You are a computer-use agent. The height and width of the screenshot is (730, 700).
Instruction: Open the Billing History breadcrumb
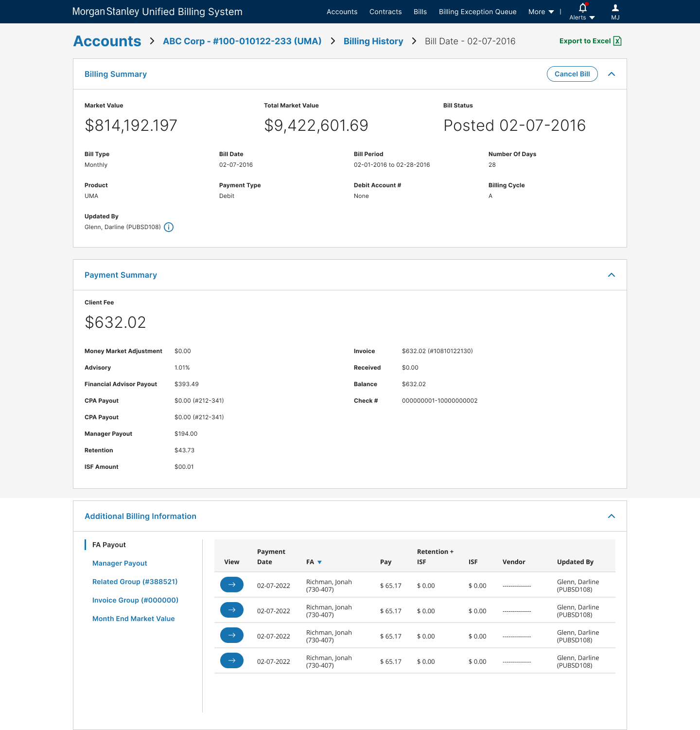click(373, 41)
